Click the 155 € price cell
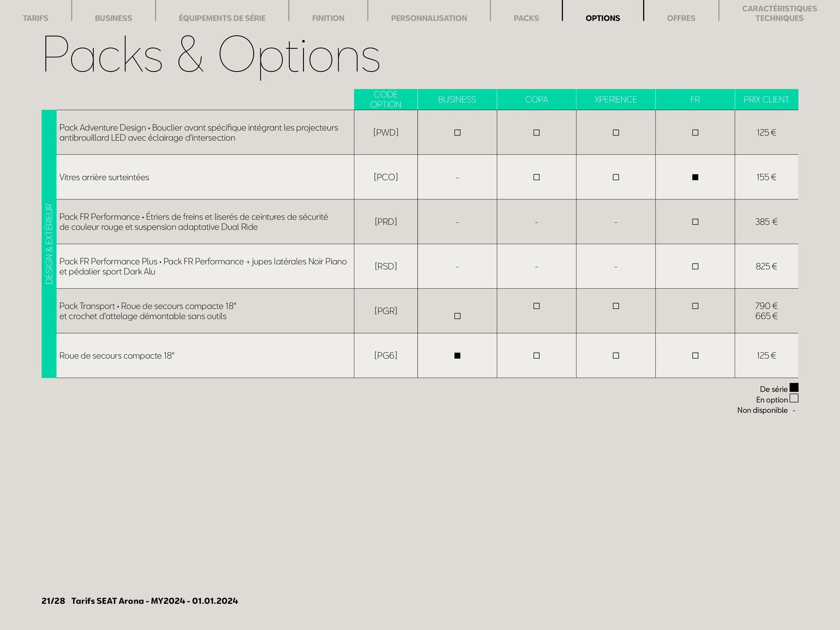The image size is (840, 630). coord(766,177)
